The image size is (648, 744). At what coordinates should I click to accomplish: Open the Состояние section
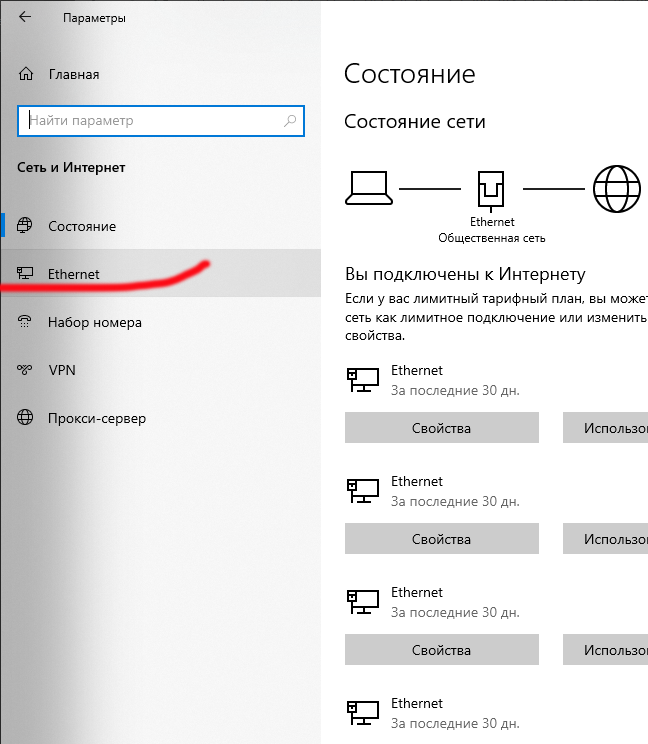pos(161,226)
